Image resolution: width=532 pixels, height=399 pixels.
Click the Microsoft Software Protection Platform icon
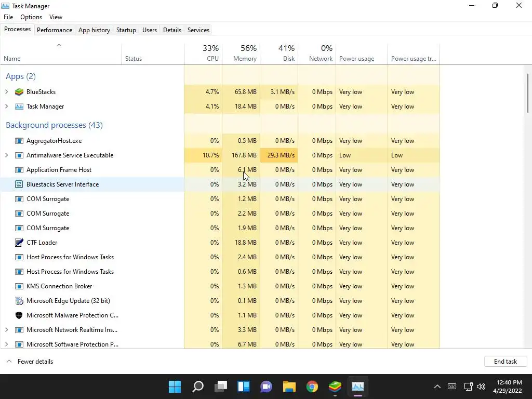coord(19,344)
